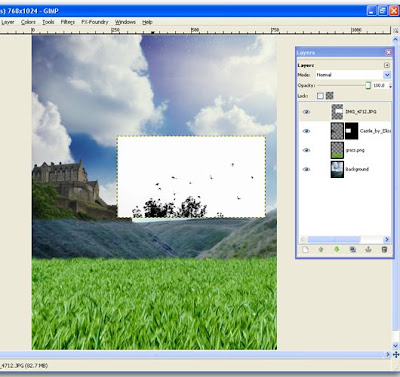
Task: Hide the IMG_4712.JPG layer
Action: tap(306, 112)
